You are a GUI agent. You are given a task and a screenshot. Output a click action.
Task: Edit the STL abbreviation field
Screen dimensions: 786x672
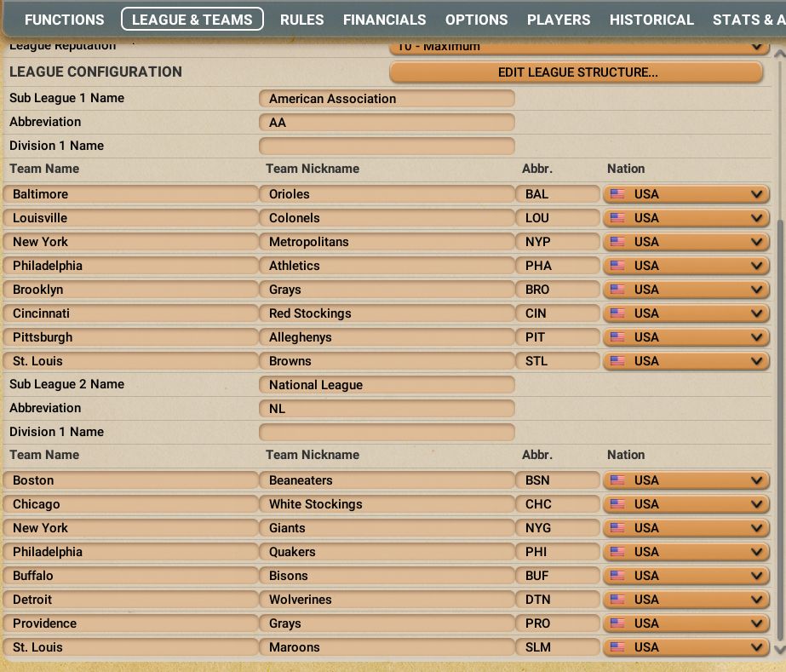pos(558,361)
